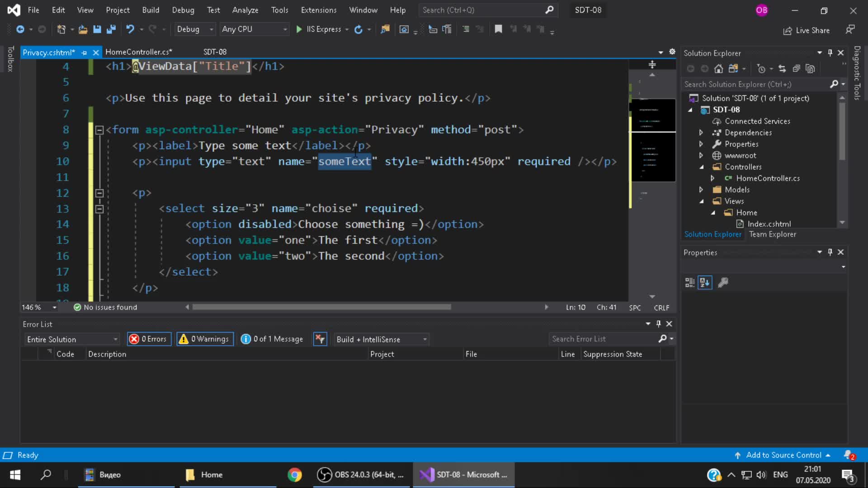868x488 pixels.
Task: Toggle the 0 Warnings filter button
Action: (x=205, y=339)
